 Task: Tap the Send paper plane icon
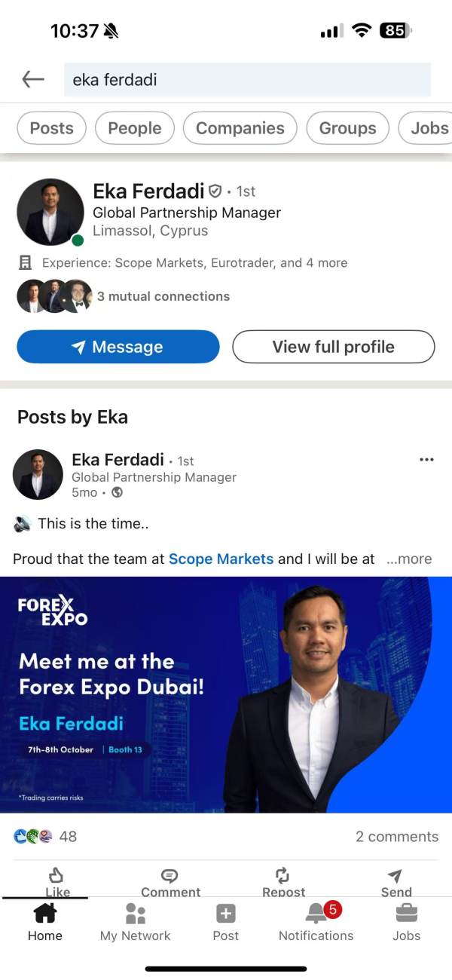point(395,876)
